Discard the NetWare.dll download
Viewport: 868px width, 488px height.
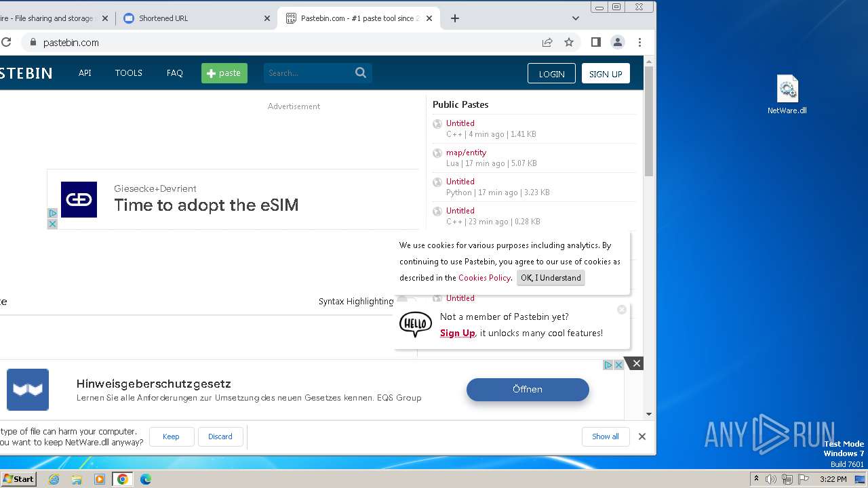[x=220, y=436]
